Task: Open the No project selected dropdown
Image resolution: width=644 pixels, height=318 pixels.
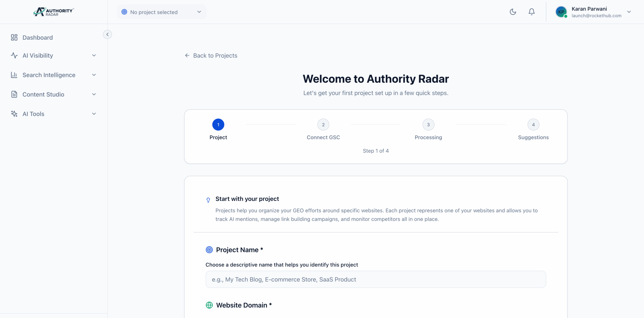Action: click(x=162, y=12)
